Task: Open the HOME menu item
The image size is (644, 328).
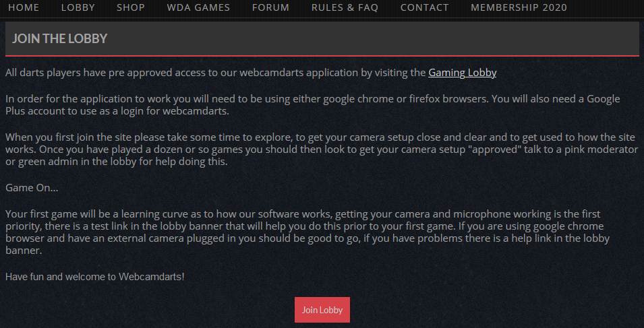Action: pos(24,8)
